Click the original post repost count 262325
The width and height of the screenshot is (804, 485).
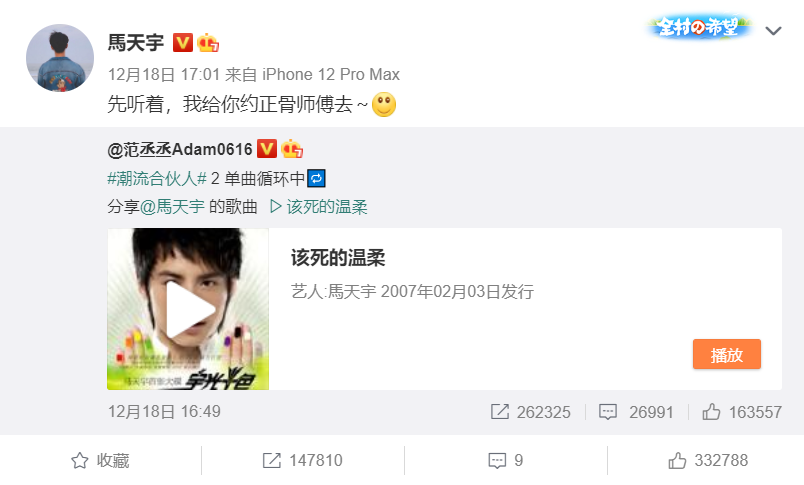coord(530,412)
